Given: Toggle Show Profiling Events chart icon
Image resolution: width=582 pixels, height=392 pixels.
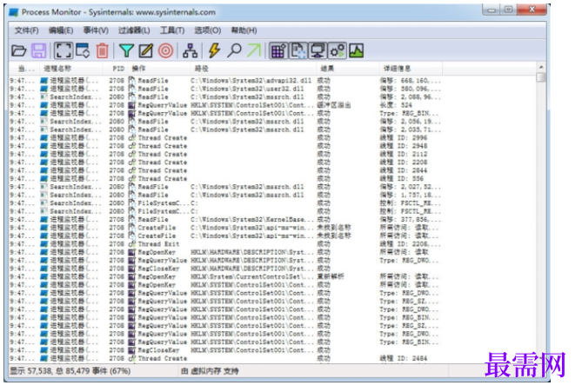Looking at the screenshot, I should (357, 50).
